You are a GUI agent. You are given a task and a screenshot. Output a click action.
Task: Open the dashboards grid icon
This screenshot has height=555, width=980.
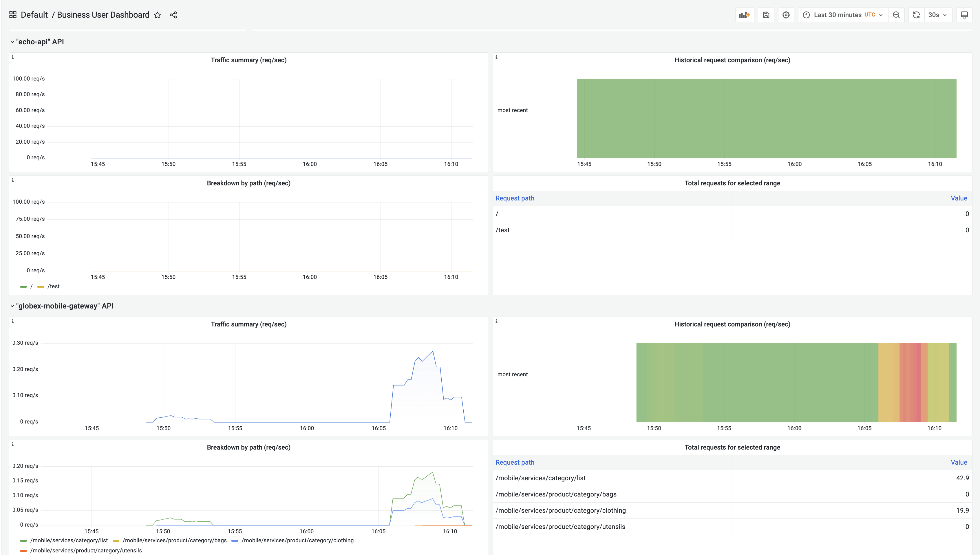coord(13,15)
